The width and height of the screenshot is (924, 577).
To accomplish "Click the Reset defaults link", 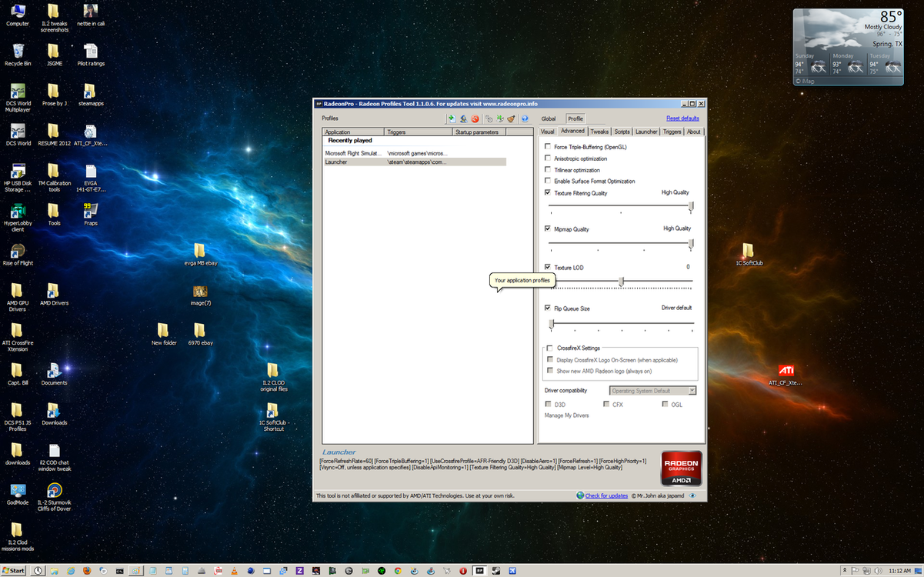I will [682, 118].
